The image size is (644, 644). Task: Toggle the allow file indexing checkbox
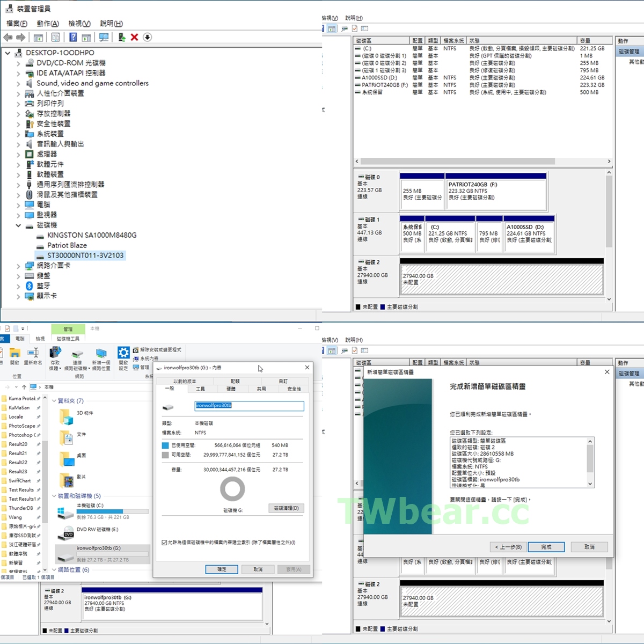tap(164, 543)
